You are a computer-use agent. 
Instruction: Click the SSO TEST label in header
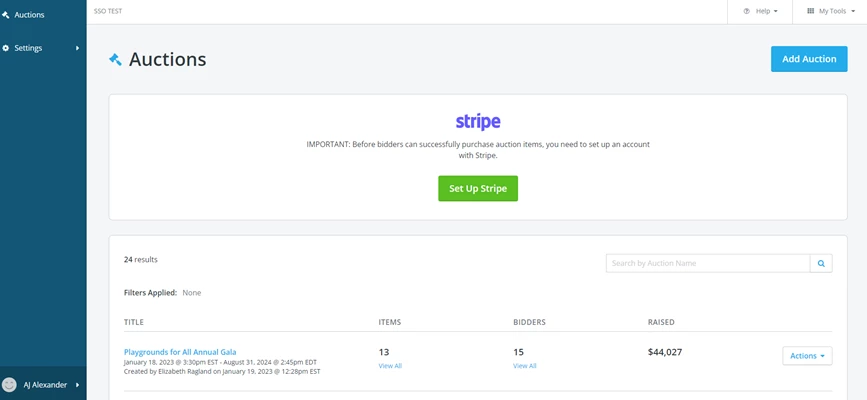(x=108, y=11)
